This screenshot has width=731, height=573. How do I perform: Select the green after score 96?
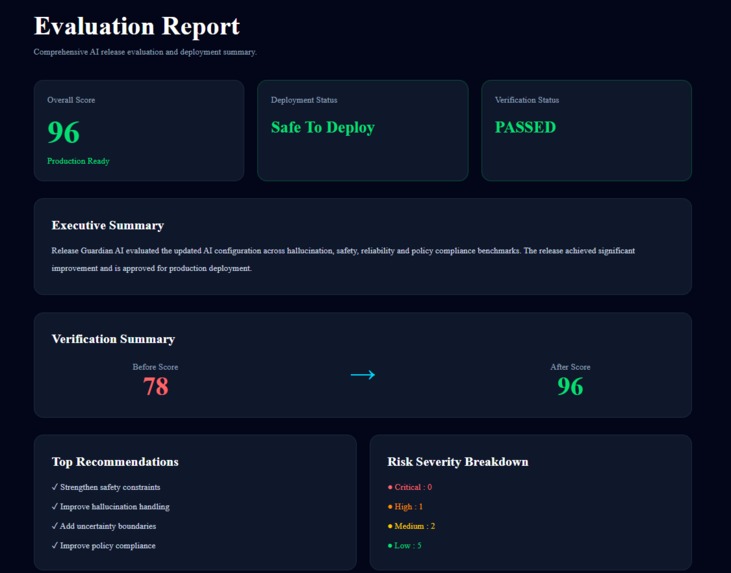[570, 387]
